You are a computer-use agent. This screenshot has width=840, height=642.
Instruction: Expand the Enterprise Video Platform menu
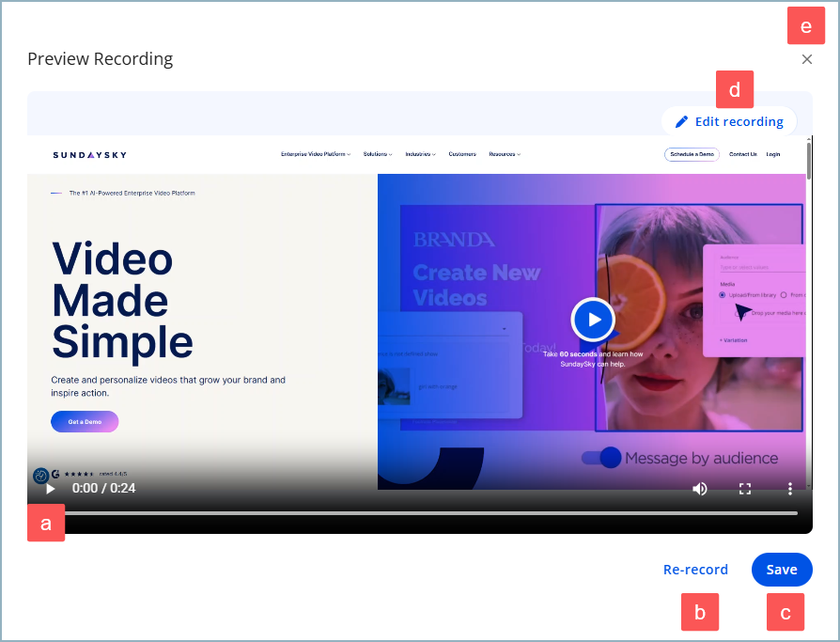[316, 154]
